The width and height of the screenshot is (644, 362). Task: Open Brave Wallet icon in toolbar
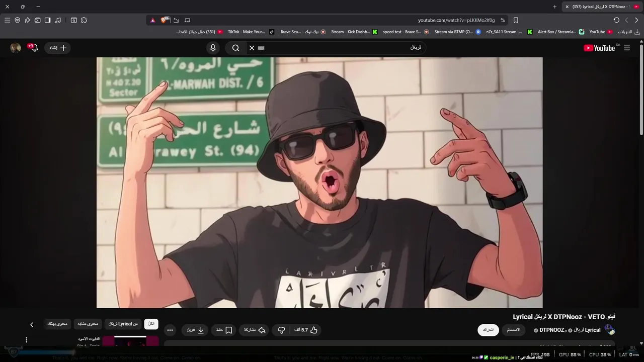point(37,20)
